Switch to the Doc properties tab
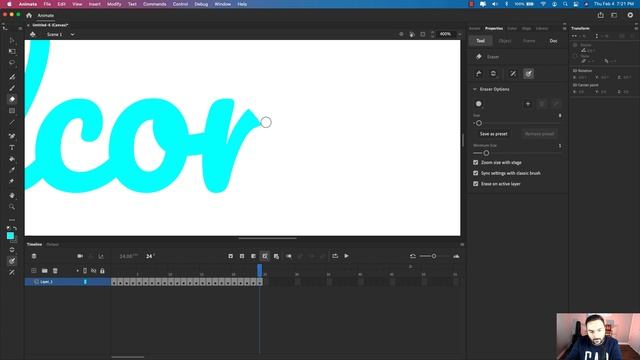This screenshot has height=360, width=640. [553, 41]
